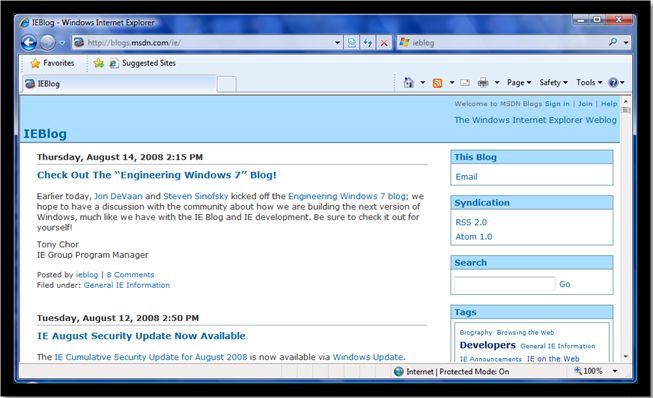
Task: Click Biography tag
Action: click(x=476, y=332)
